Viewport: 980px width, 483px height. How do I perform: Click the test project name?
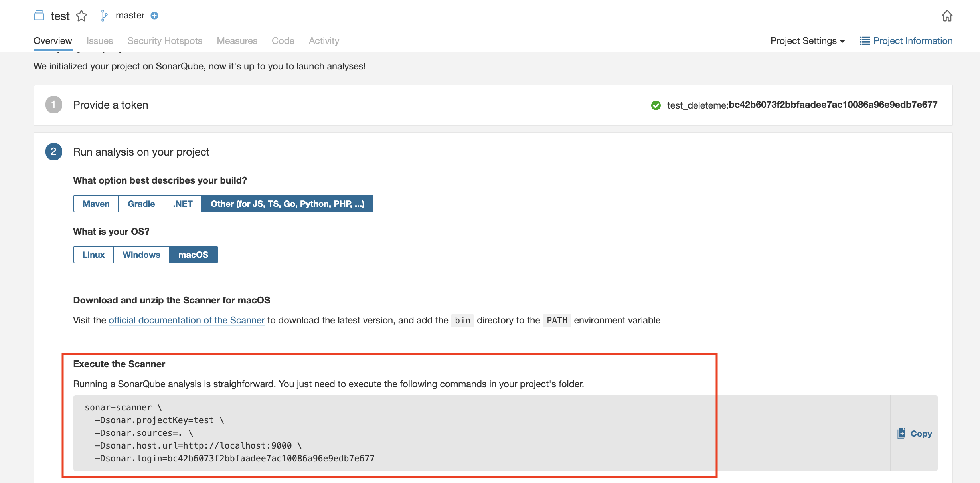(x=60, y=16)
